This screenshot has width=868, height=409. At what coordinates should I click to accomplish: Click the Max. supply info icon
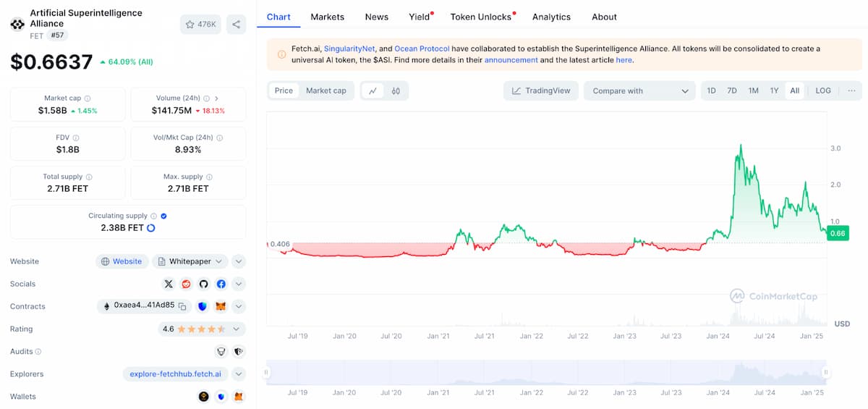pos(210,177)
